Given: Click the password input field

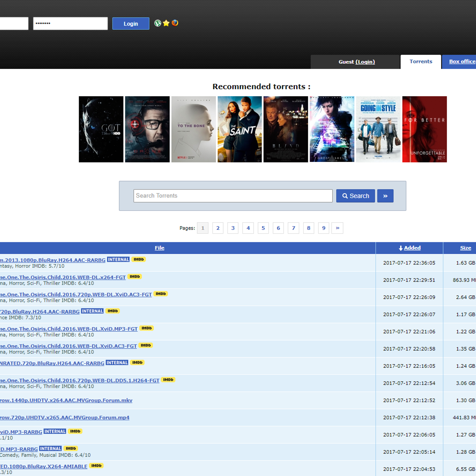Looking at the screenshot, I should click(70, 24).
